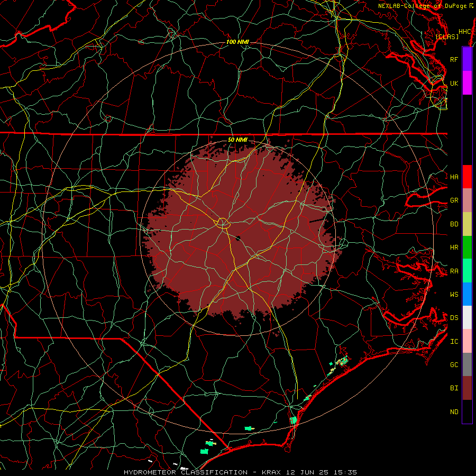Viewport: 476px width, 476px height.
Task: Click the 'ND' legend label
Action: point(454,412)
